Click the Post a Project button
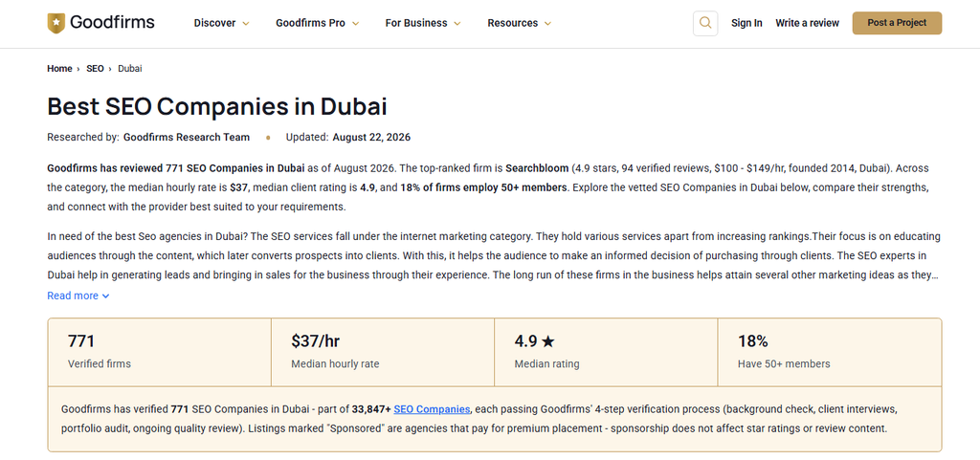Screen dimensions: 980x460 click(897, 23)
